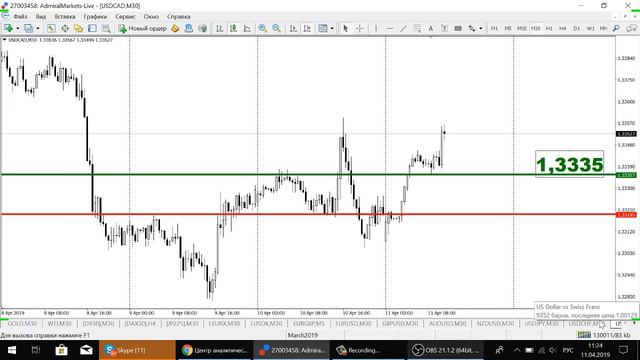This screenshot has width=640, height=360.
Task: Set timeframe to M1
Action: pyautogui.click(x=494, y=28)
